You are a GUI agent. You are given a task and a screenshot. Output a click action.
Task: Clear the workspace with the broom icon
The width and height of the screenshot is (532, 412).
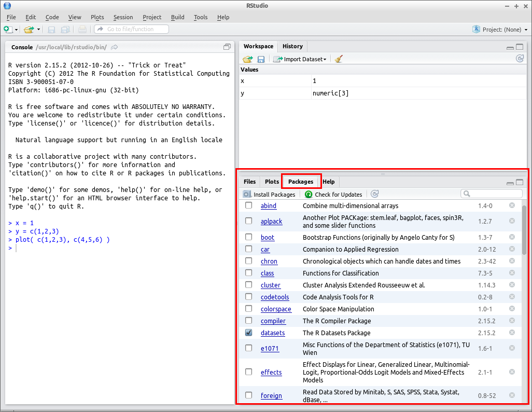pyautogui.click(x=338, y=59)
